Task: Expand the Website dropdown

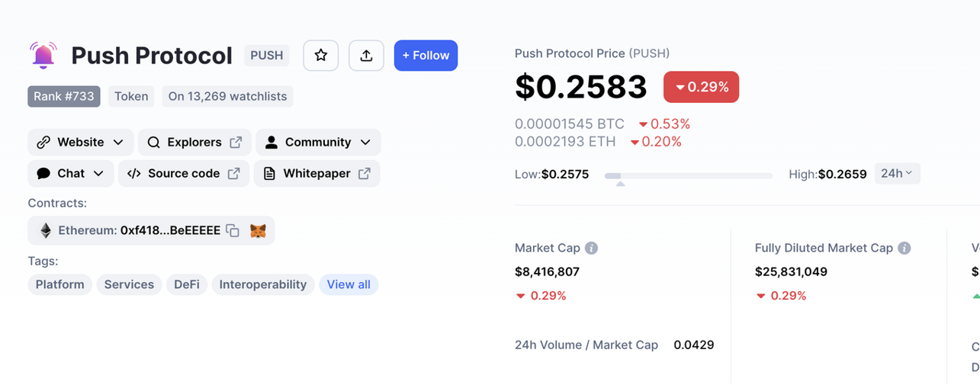Action: [81, 143]
